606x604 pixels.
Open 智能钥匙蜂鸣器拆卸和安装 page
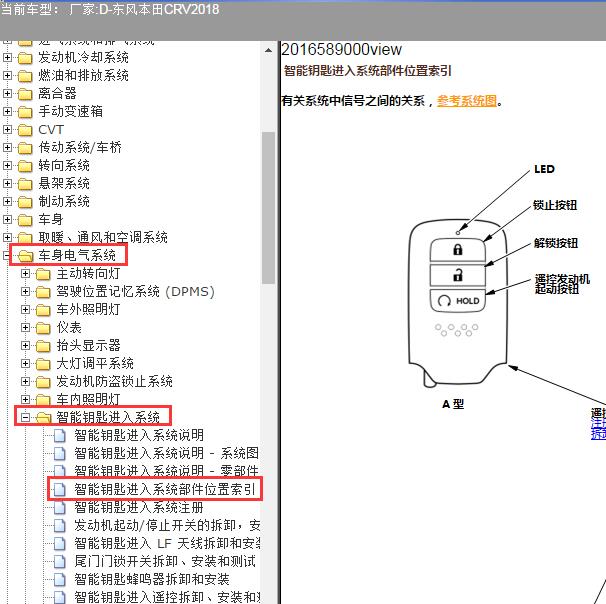[152, 579]
